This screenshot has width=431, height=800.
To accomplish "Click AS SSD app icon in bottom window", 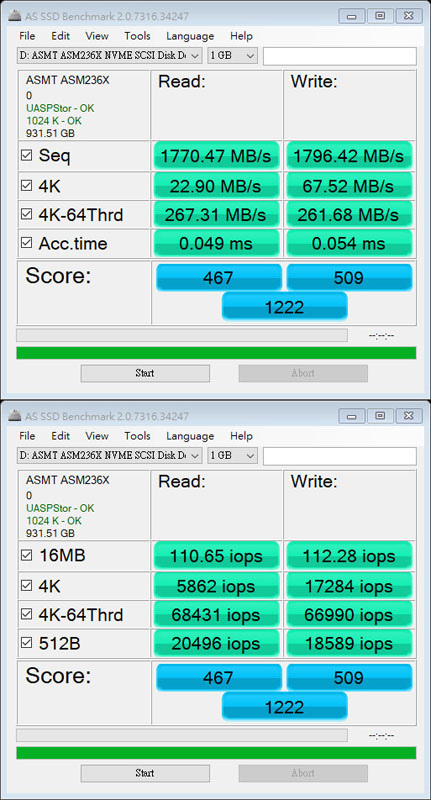I will click(15, 416).
